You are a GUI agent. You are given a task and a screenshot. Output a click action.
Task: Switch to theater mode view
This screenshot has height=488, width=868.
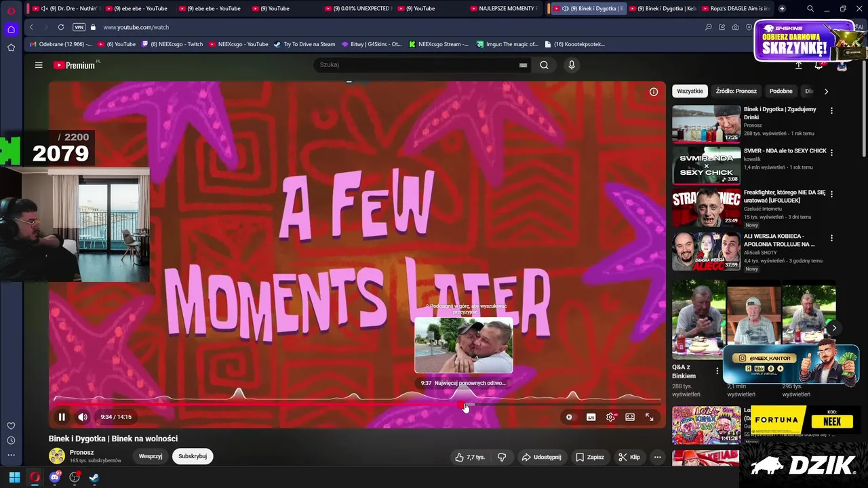click(x=630, y=417)
